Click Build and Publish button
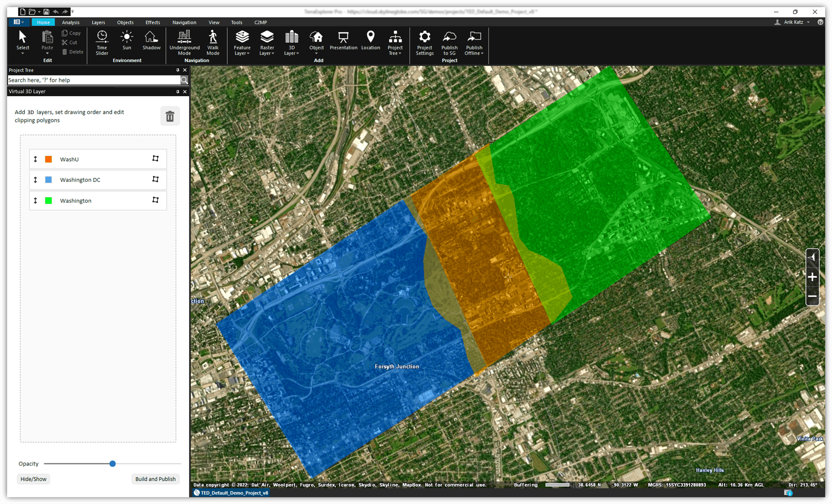Screen dimensions: 832x504 (x=155, y=479)
